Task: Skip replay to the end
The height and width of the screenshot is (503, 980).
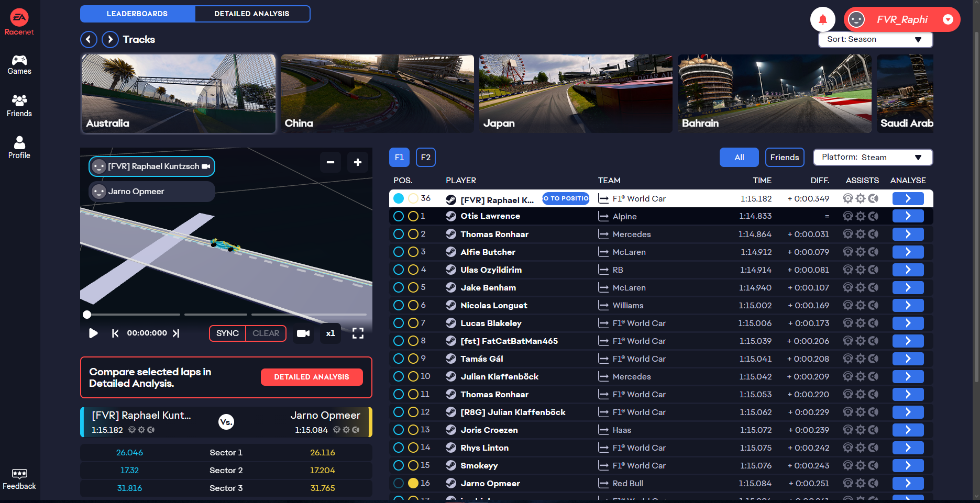Action: 176,333
